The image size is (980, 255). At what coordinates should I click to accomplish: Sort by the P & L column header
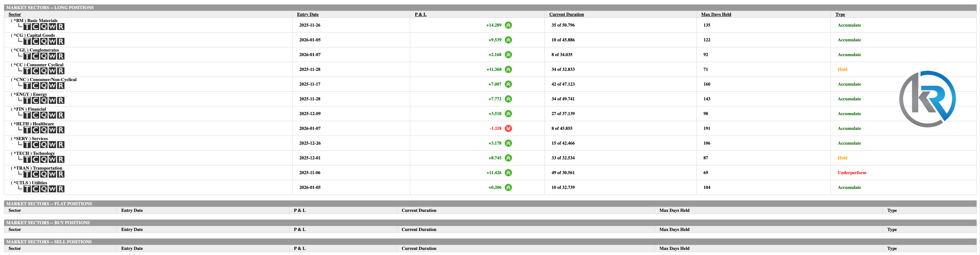coord(420,14)
